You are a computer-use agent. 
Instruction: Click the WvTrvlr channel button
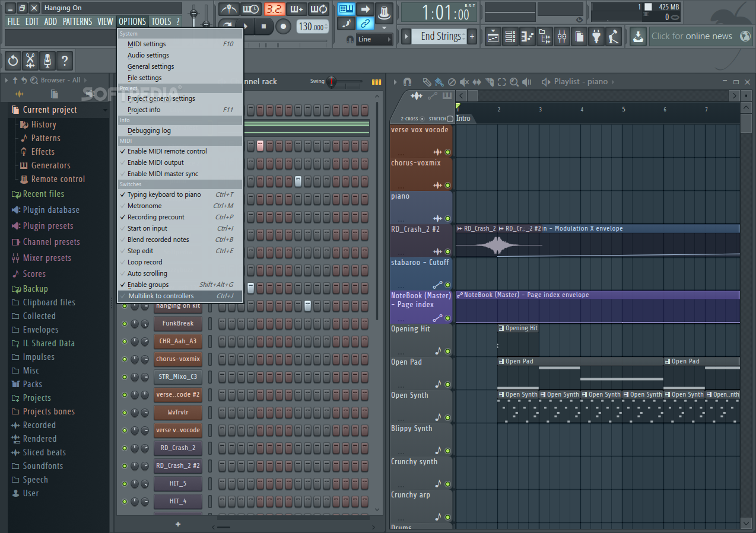tap(177, 413)
